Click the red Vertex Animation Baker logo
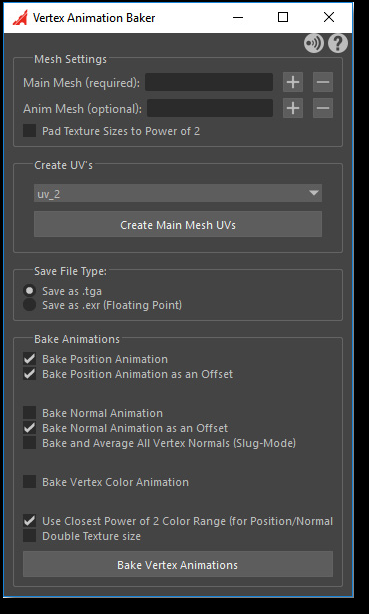The image size is (369, 614). tap(20, 18)
